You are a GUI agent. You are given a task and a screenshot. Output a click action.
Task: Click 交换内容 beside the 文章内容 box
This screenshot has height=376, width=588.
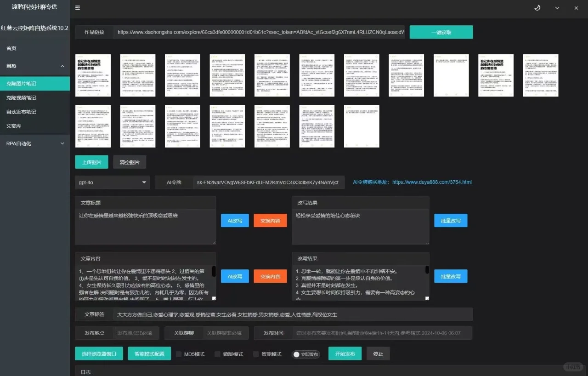click(x=270, y=276)
